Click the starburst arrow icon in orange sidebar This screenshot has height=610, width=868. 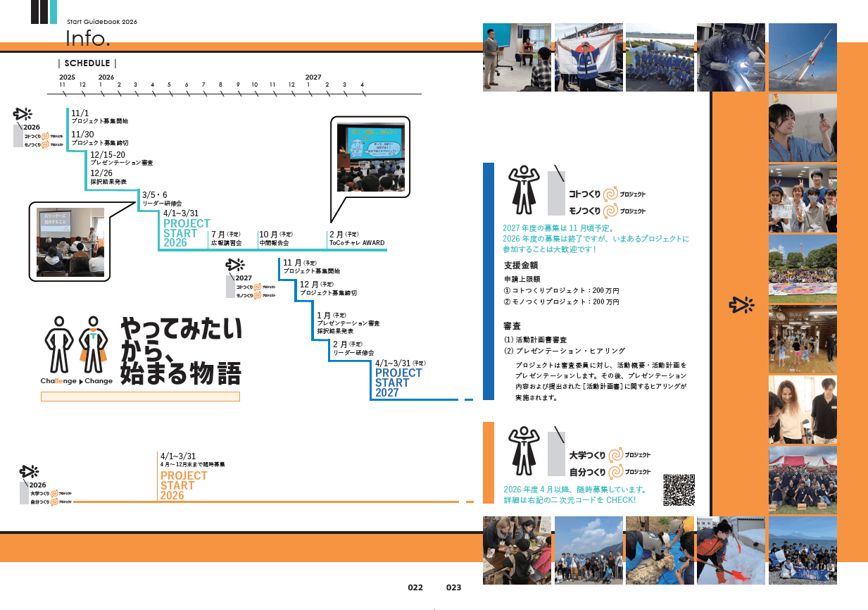[x=741, y=304]
